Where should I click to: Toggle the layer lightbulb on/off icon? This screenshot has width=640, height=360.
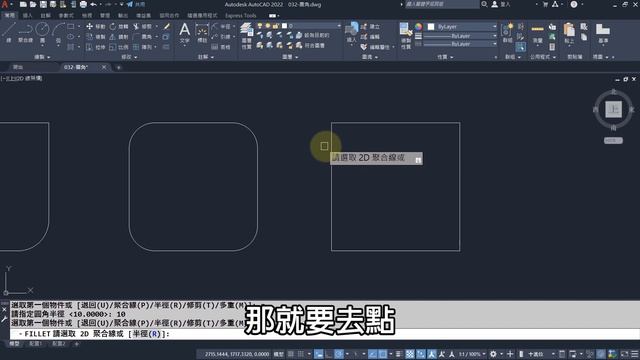point(260,26)
